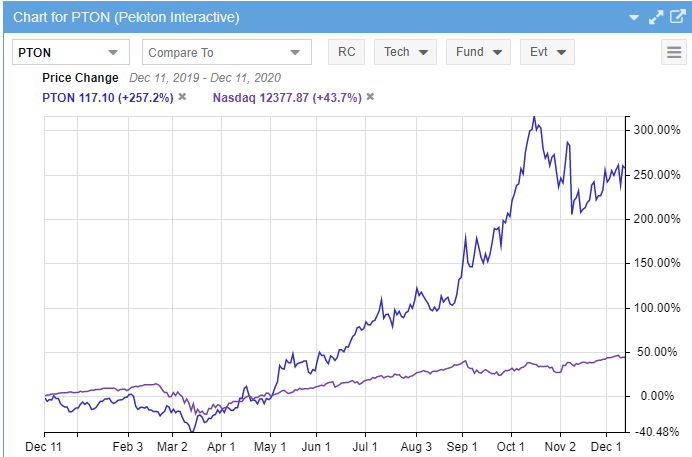Expand the Tech indicators dropdown
This screenshot has width=692, height=457.
point(405,52)
